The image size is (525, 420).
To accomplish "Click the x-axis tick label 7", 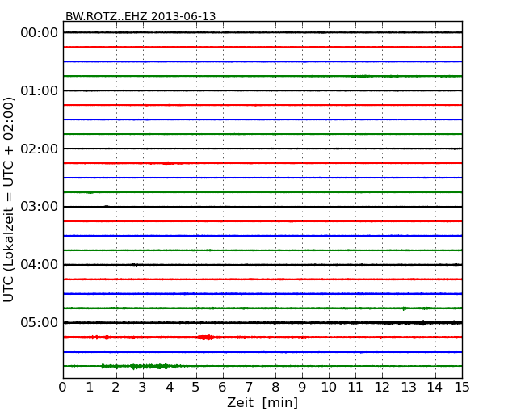I will (x=249, y=388).
